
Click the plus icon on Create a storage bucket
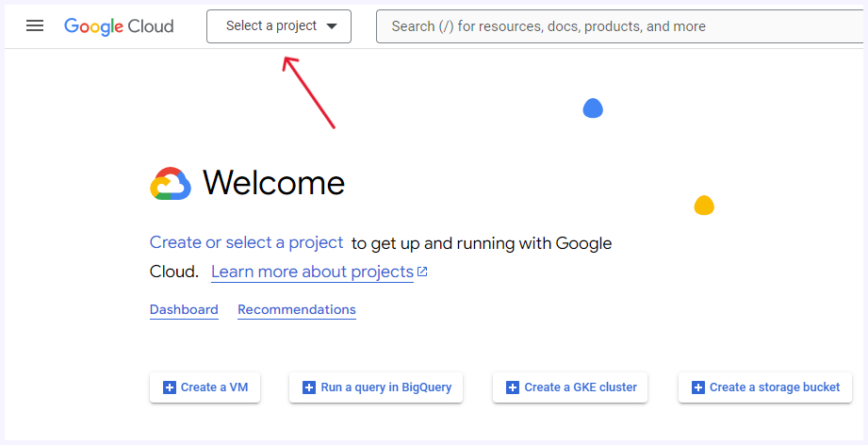coord(698,387)
